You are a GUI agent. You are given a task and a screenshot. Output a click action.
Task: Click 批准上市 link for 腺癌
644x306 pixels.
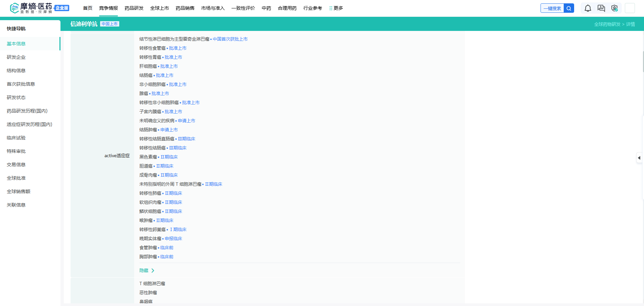pyautogui.click(x=160, y=93)
